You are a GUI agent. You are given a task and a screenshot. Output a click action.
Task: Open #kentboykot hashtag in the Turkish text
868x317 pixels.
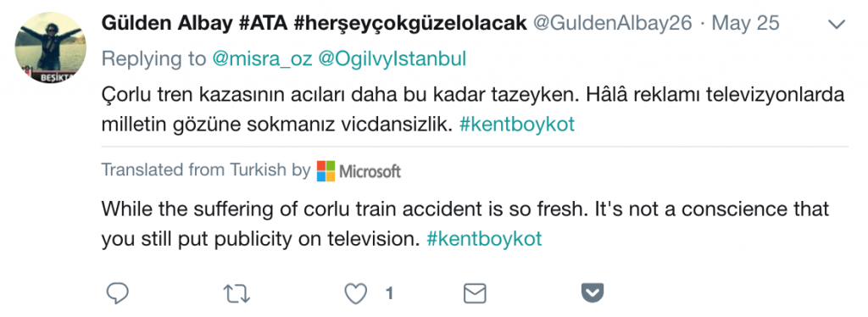coord(517,125)
